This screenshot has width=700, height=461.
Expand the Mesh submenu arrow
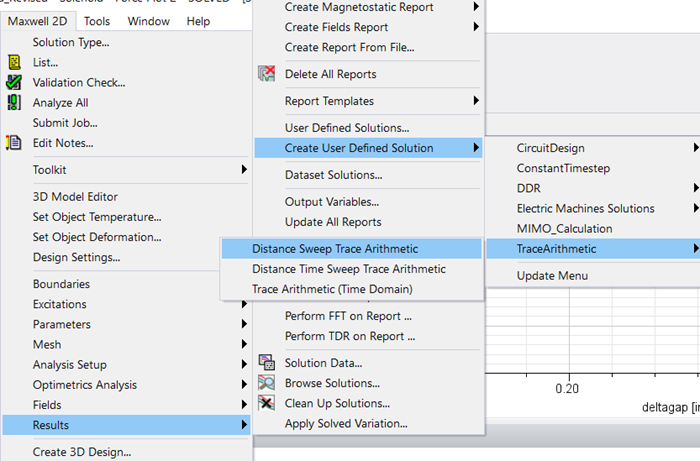coord(244,344)
